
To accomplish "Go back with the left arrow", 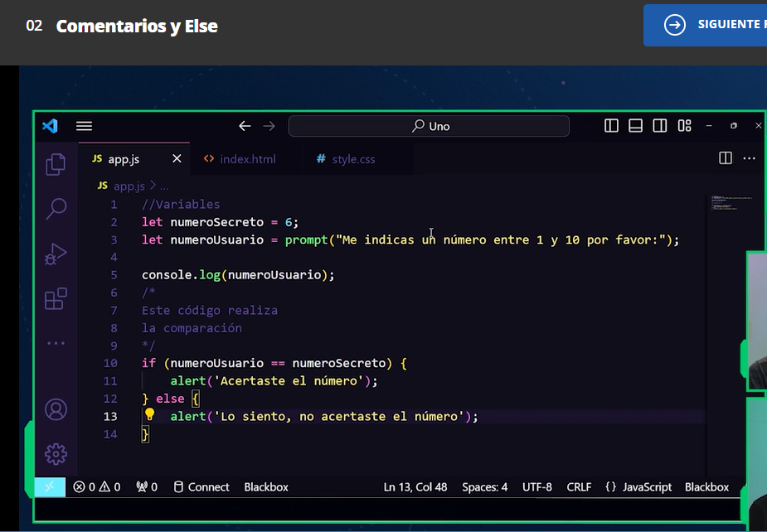I will pyautogui.click(x=245, y=126).
